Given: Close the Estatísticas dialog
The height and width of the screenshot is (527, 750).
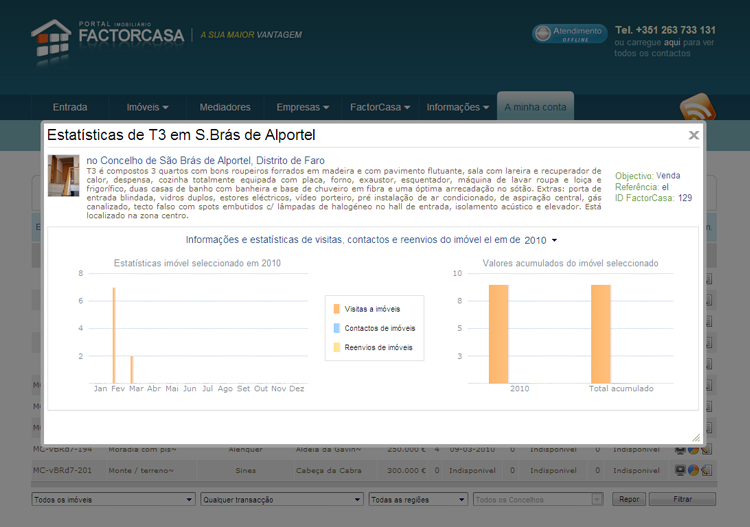Looking at the screenshot, I should coord(694,135).
